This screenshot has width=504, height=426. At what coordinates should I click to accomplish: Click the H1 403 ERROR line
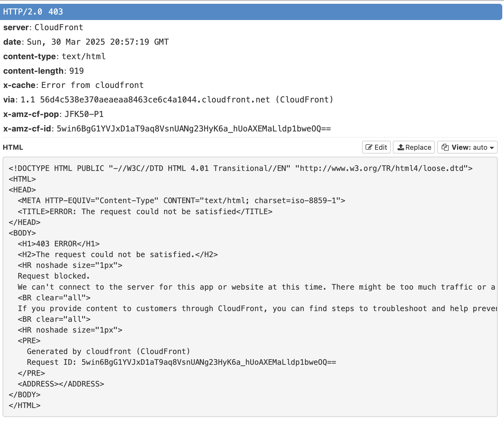coord(59,244)
